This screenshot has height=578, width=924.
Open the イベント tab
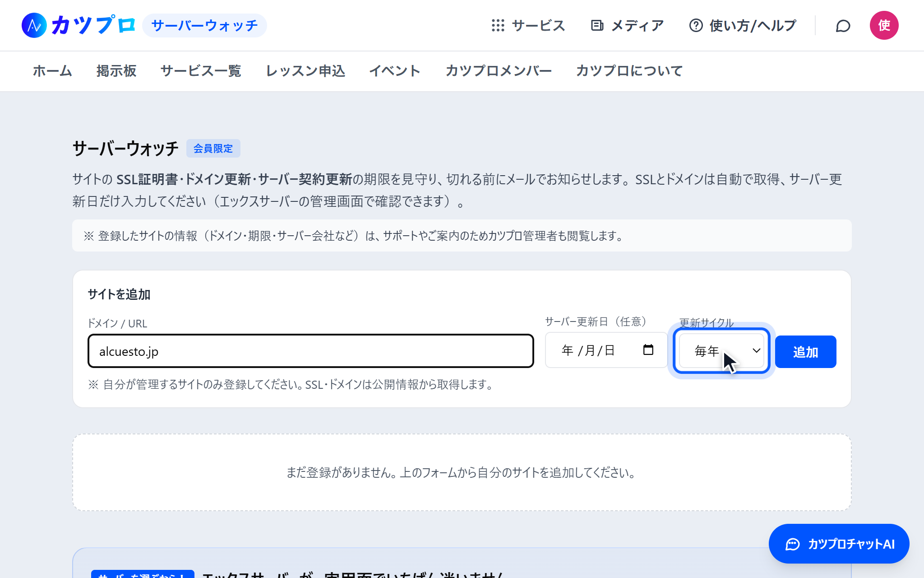[x=395, y=71]
